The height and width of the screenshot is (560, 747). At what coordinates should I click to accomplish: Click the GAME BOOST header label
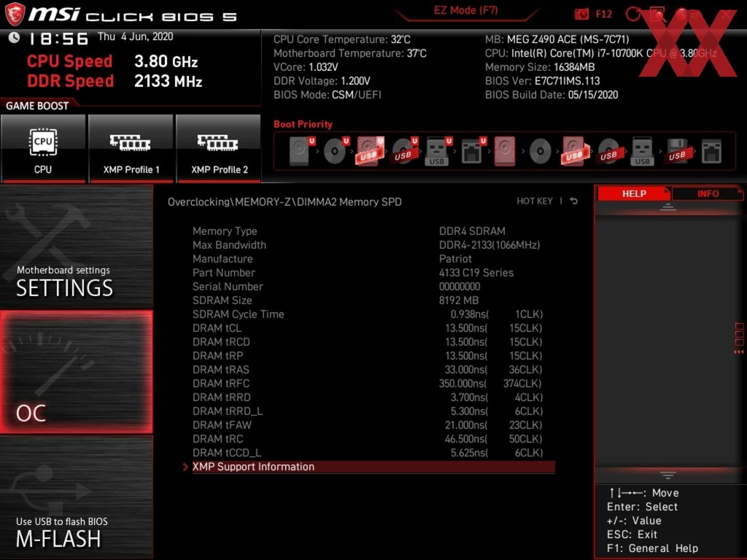click(37, 106)
